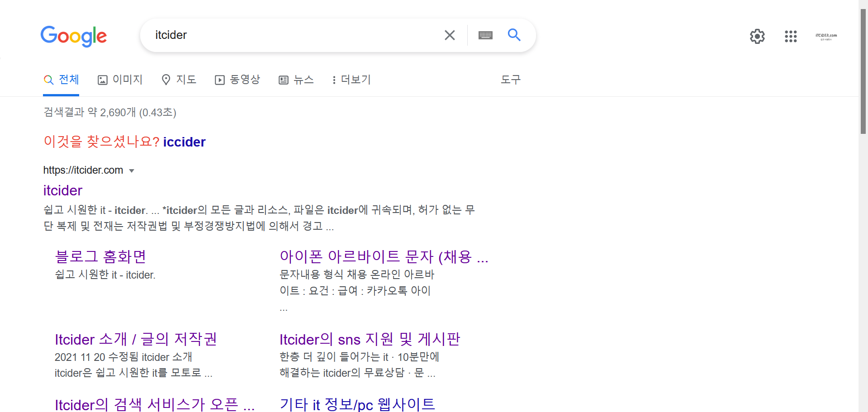Open the 도구 search tools
The image size is (868, 412).
(511, 80)
